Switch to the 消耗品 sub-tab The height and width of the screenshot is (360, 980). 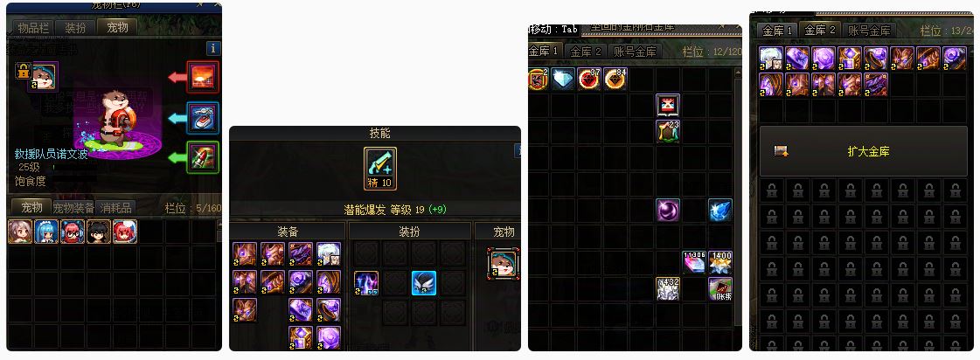pos(115,207)
